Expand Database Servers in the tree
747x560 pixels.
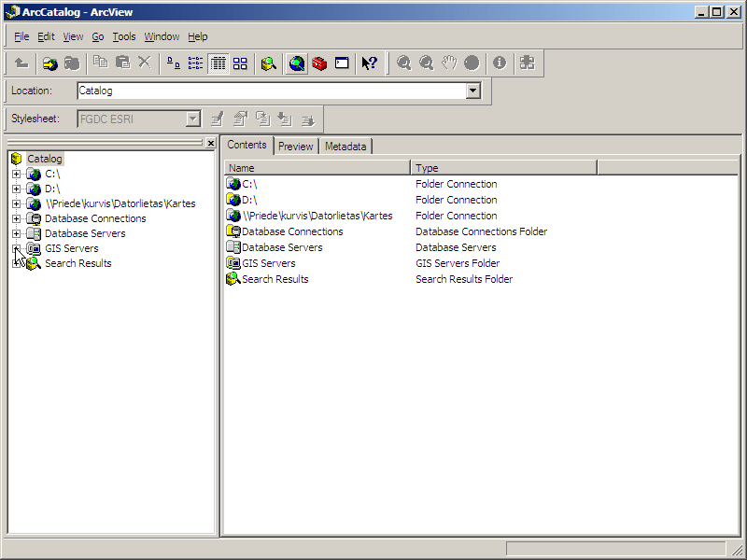pos(17,233)
